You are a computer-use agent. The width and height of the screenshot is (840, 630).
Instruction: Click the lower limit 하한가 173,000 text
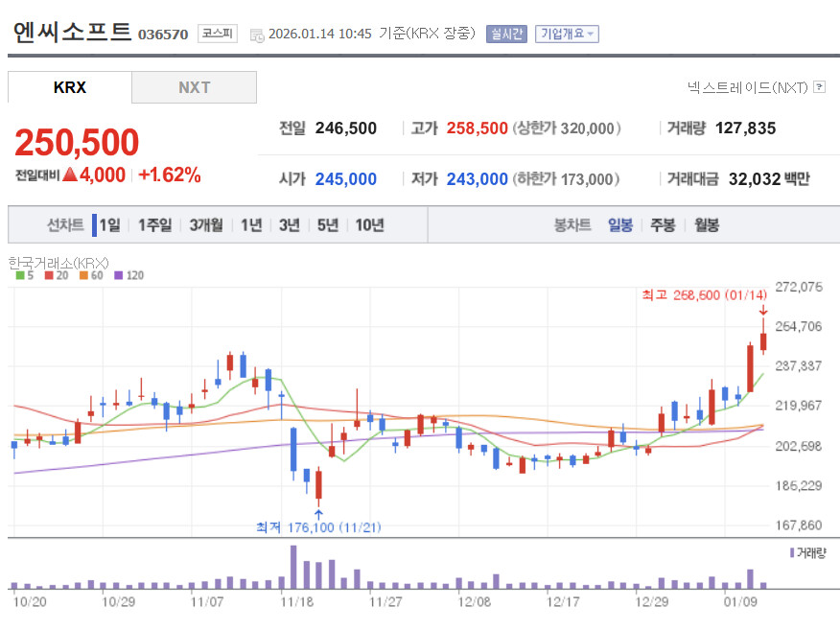(x=566, y=179)
